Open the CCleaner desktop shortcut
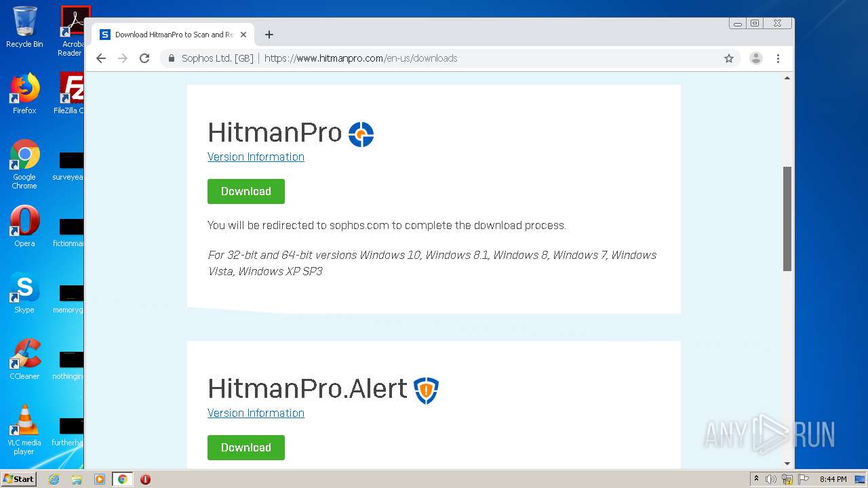 point(24,359)
